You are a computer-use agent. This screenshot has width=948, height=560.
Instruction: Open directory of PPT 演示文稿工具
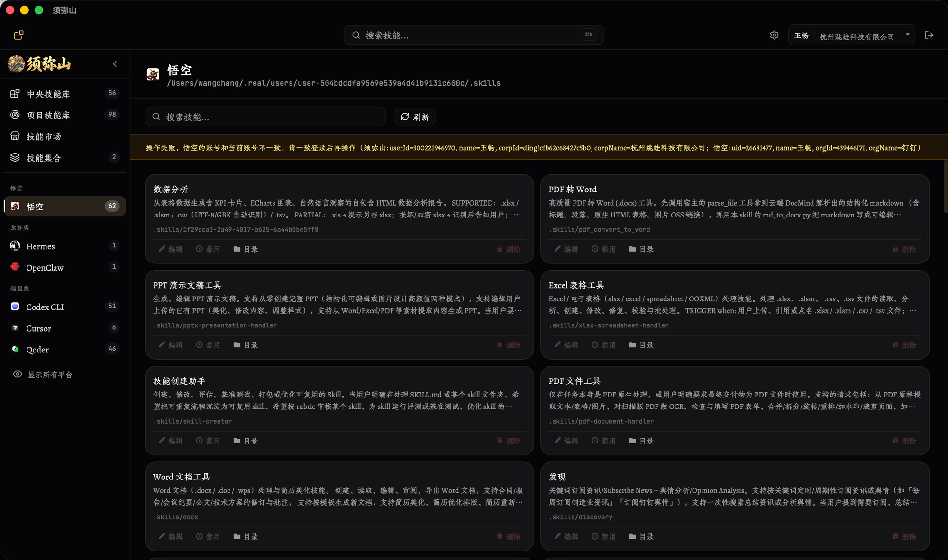[246, 345]
